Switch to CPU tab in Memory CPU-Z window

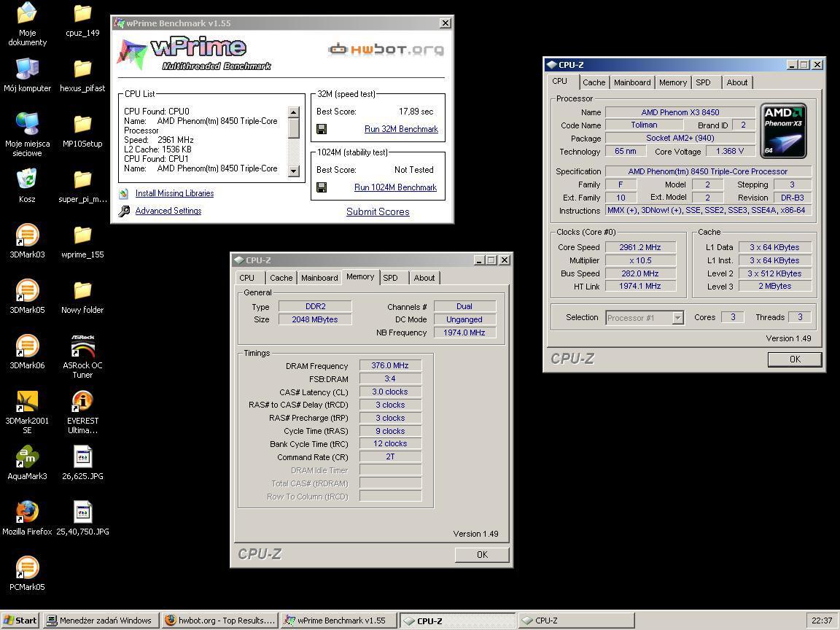click(x=247, y=278)
